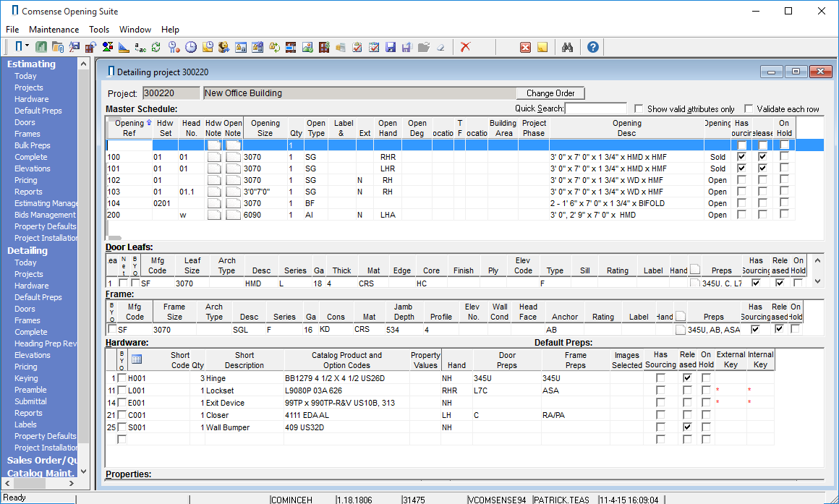Click the yellow sticky note toolbar icon
The image size is (839, 504).
[542, 47]
